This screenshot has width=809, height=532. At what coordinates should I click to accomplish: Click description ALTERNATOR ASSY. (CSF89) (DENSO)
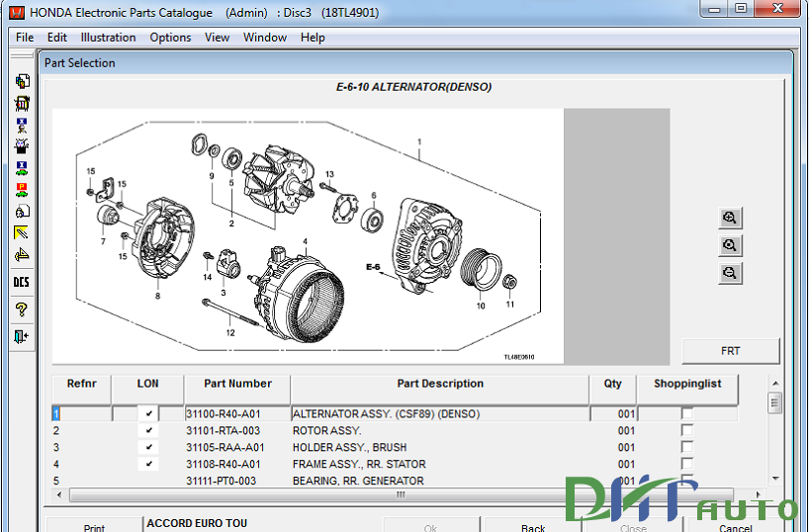pos(386,414)
